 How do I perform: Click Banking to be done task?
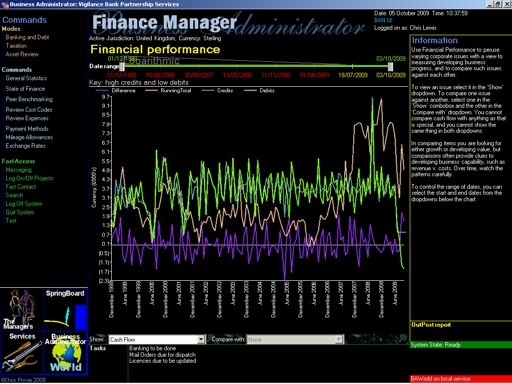point(152,348)
